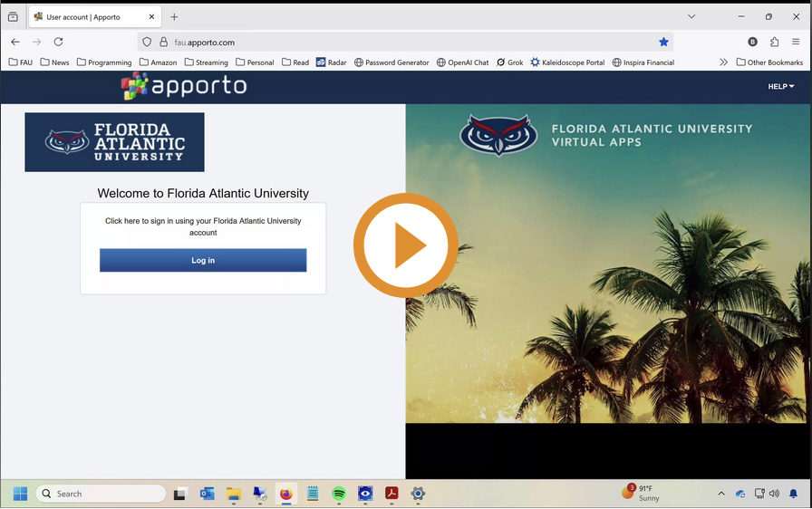Click the blue Log in button
Viewport: 812px width, 509px height.
[203, 260]
